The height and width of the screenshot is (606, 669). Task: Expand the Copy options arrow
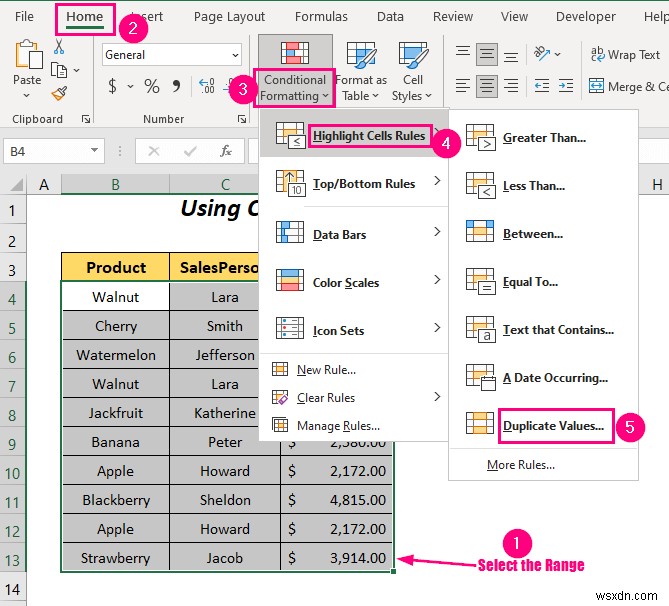click(76, 70)
